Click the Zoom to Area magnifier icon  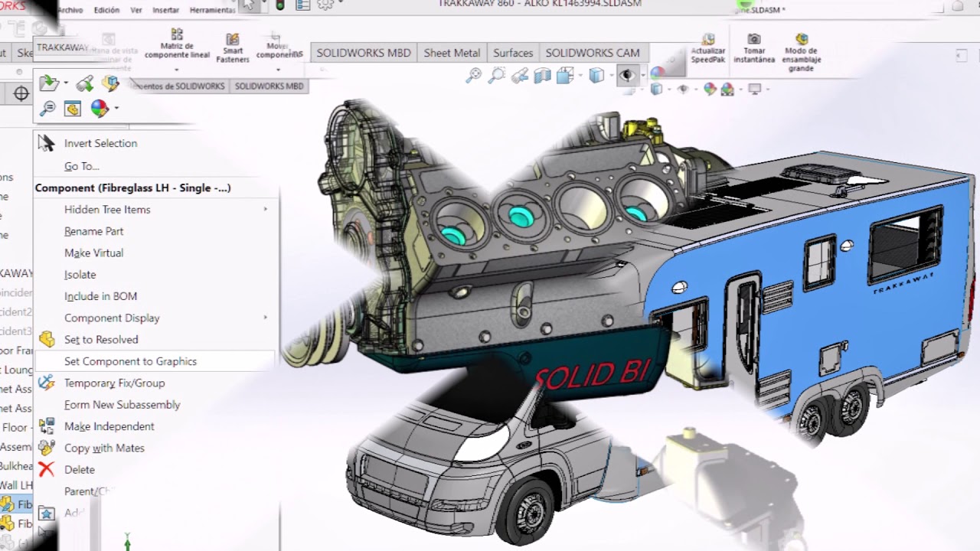(497, 75)
